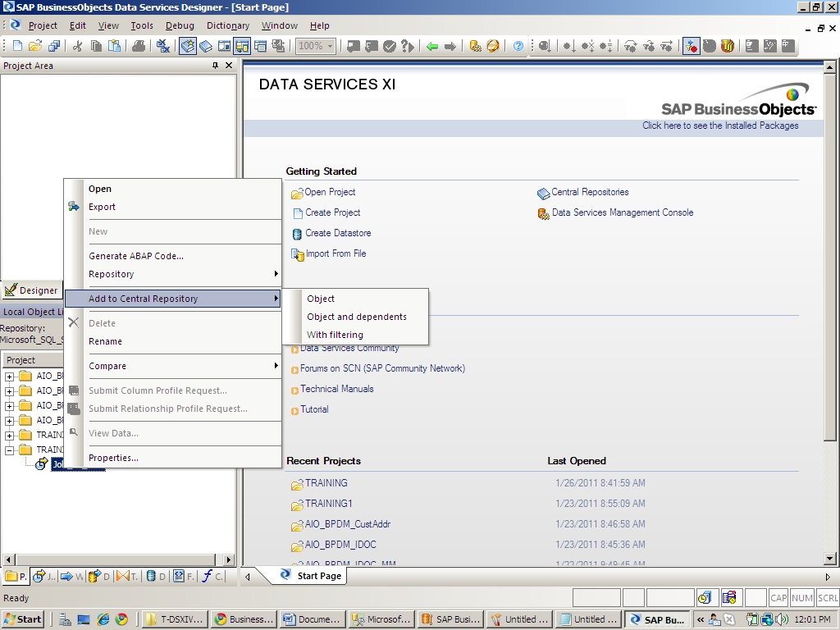Collapse the last TRAIN project tree node
Screen dimensions: 840x630
9,450
